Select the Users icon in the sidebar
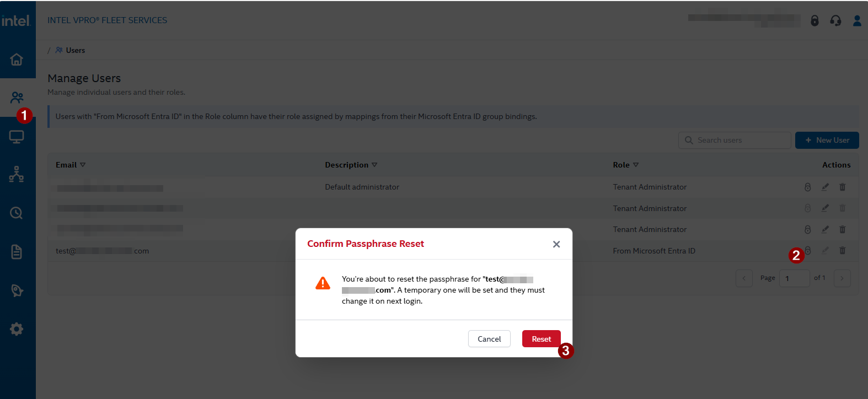The image size is (868, 399). [17, 98]
